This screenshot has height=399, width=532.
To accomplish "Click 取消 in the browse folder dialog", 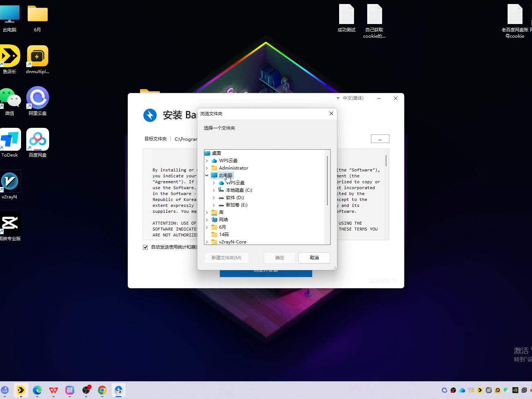I will [x=314, y=258].
